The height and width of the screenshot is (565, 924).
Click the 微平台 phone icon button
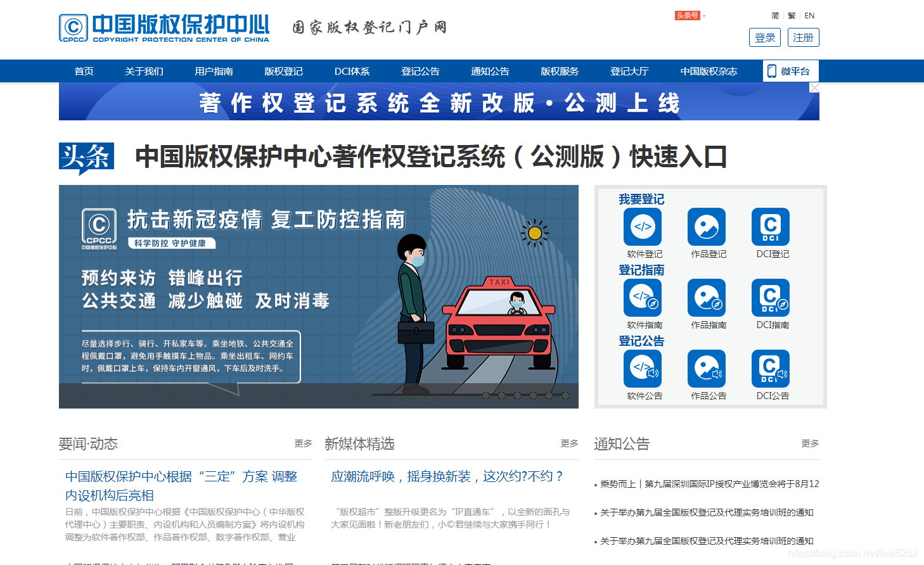point(790,71)
